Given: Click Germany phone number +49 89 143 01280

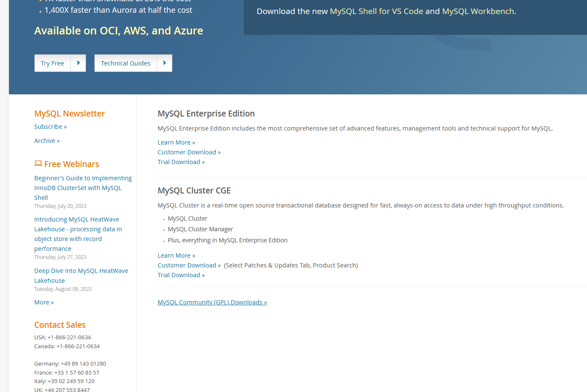Looking at the screenshot, I should tap(83, 364).
